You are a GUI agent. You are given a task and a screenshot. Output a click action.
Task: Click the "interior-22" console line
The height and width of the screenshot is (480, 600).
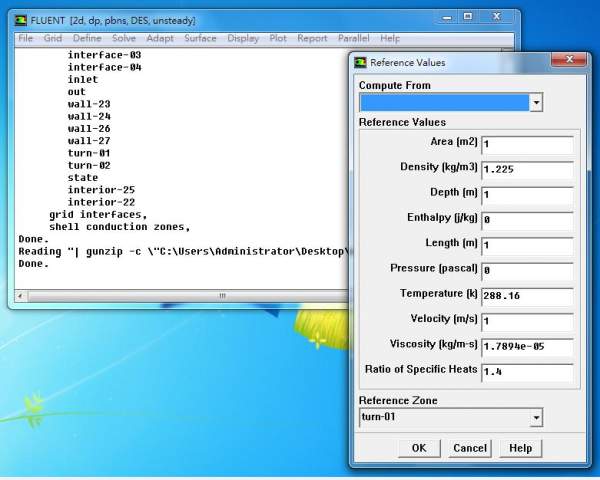click(101, 202)
